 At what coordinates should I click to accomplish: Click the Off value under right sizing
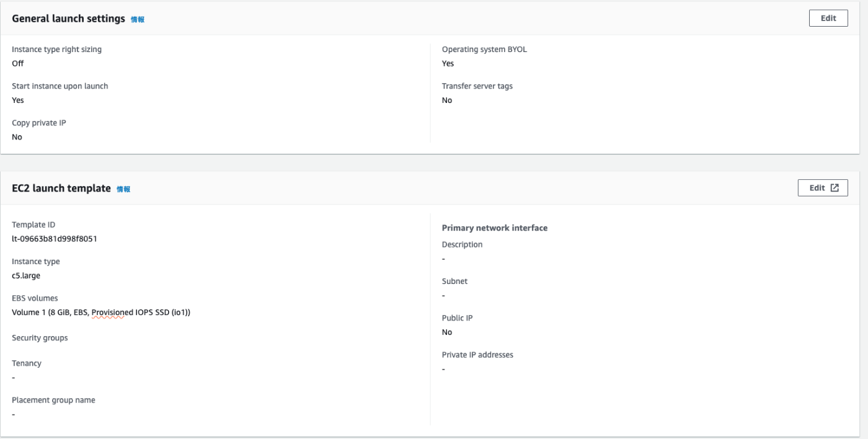coord(18,63)
